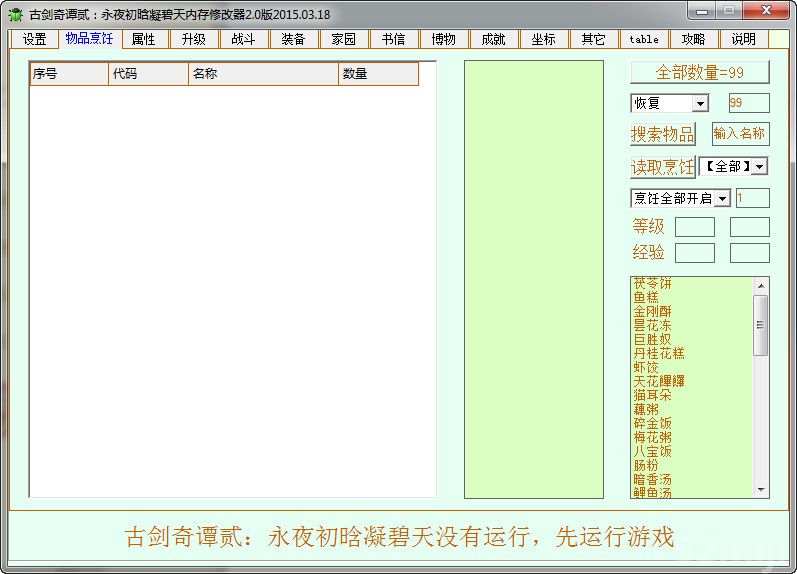Screen dimensions: 797x574
Task: Switch to the 设置 tab
Action: (35, 39)
